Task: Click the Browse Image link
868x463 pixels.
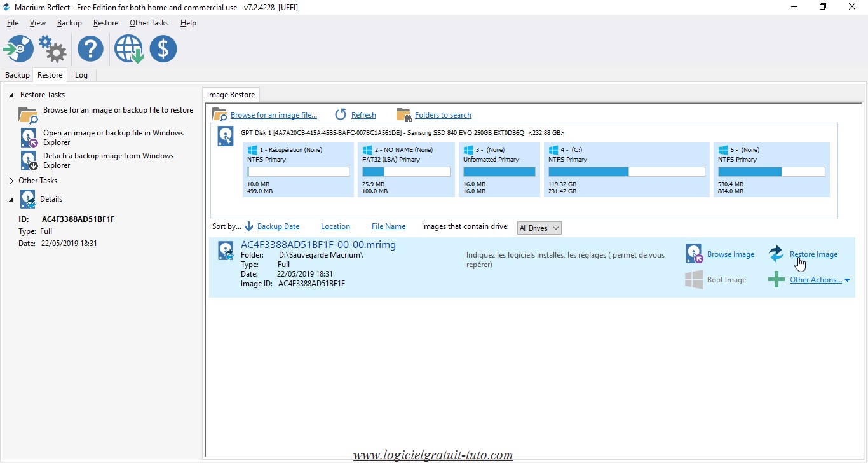Action: pyautogui.click(x=731, y=254)
